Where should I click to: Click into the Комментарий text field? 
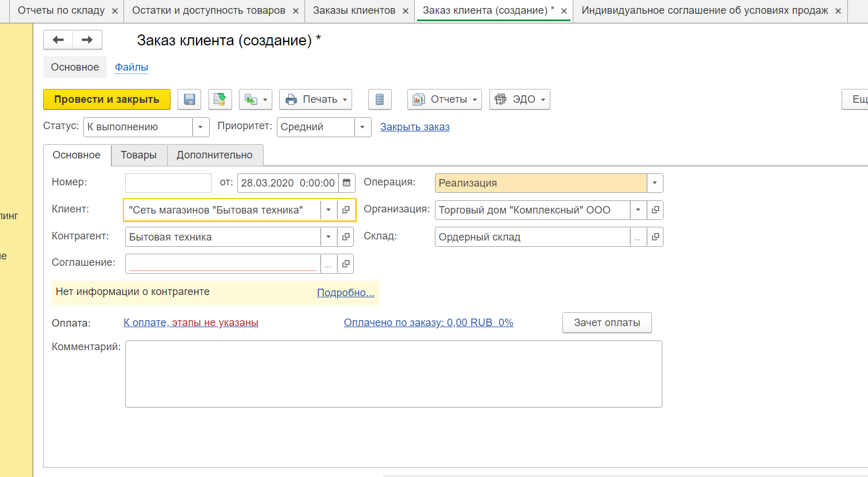pos(394,374)
